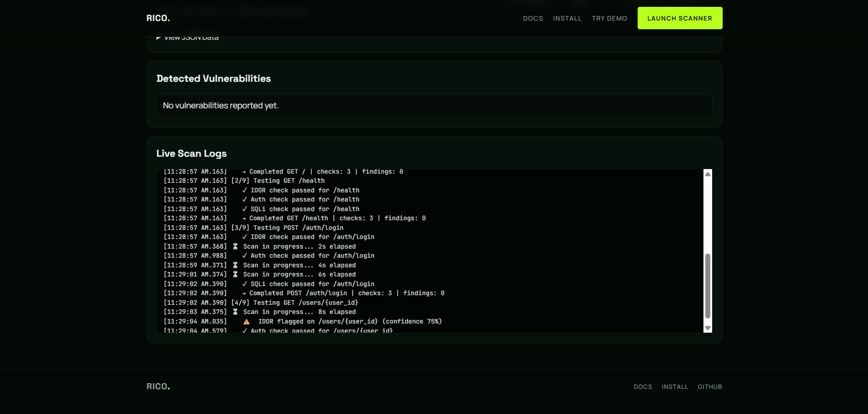
Task: Click the scrollbar up arrow in Live Scan Logs
Action: [x=708, y=174]
